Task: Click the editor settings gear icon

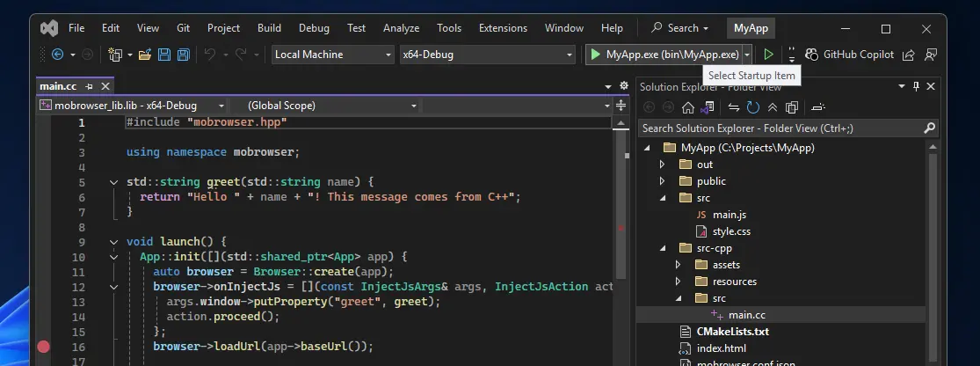Action: [x=624, y=85]
